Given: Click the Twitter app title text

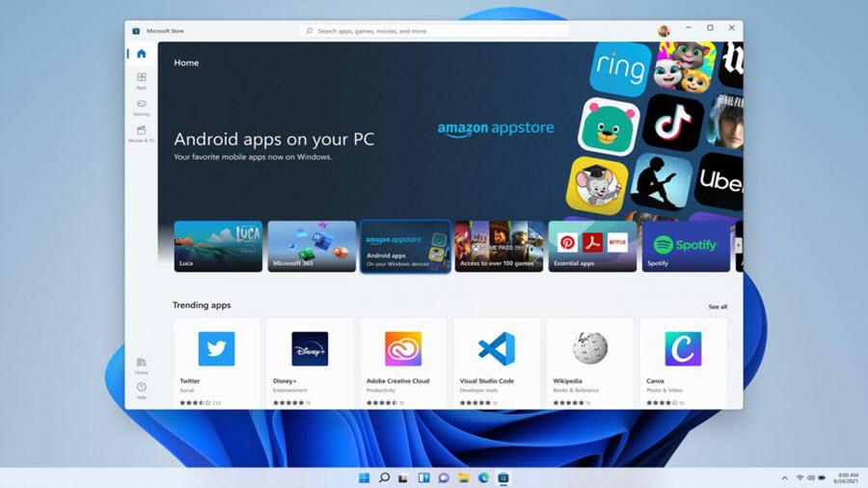Looking at the screenshot, I should tap(189, 381).
